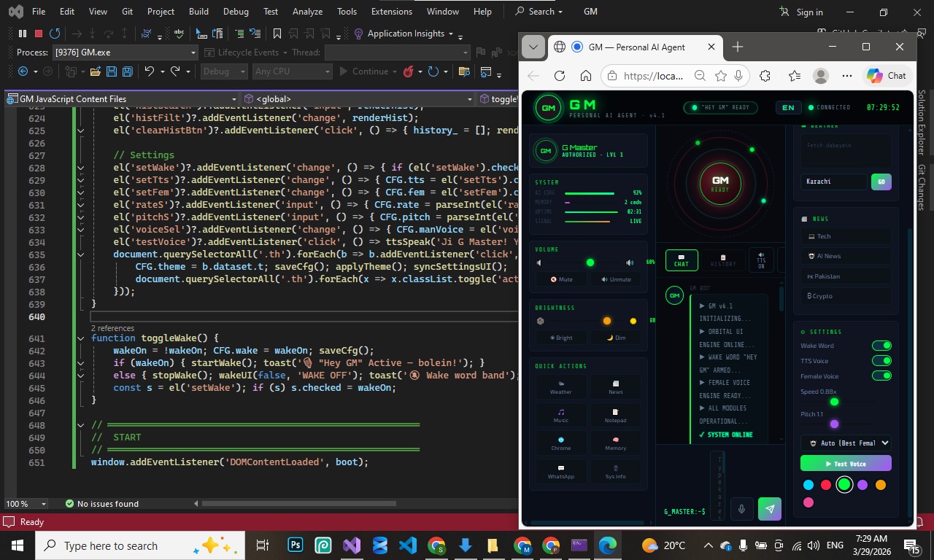Screen dimensions: 934x560
Task: Click the Break All pause icon
Action: 22,34
